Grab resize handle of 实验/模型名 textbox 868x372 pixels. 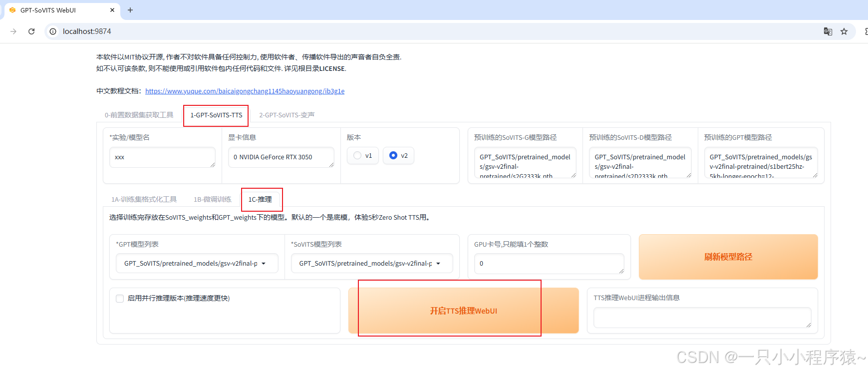(213, 165)
